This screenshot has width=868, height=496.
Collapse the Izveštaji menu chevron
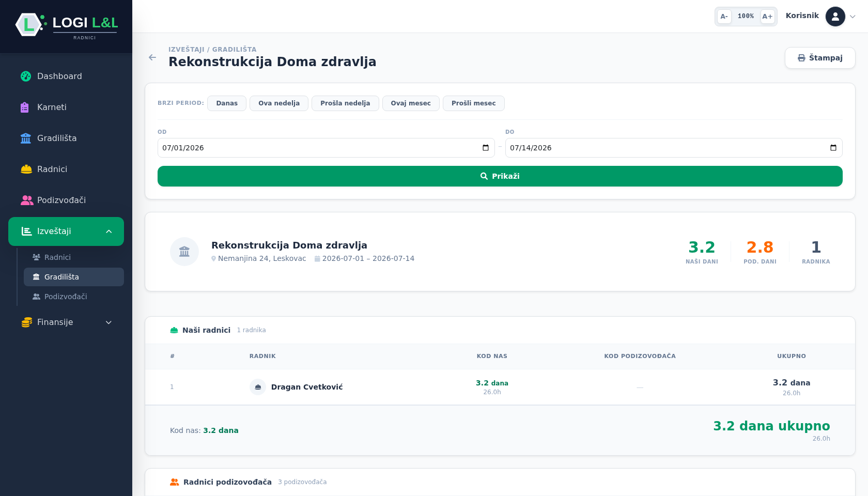[x=109, y=231]
